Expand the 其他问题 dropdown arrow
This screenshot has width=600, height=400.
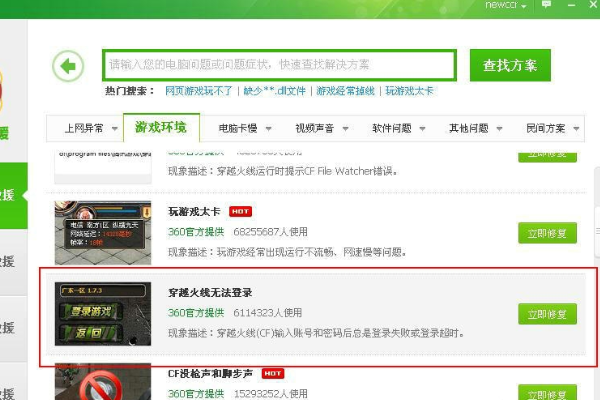[x=499, y=129]
